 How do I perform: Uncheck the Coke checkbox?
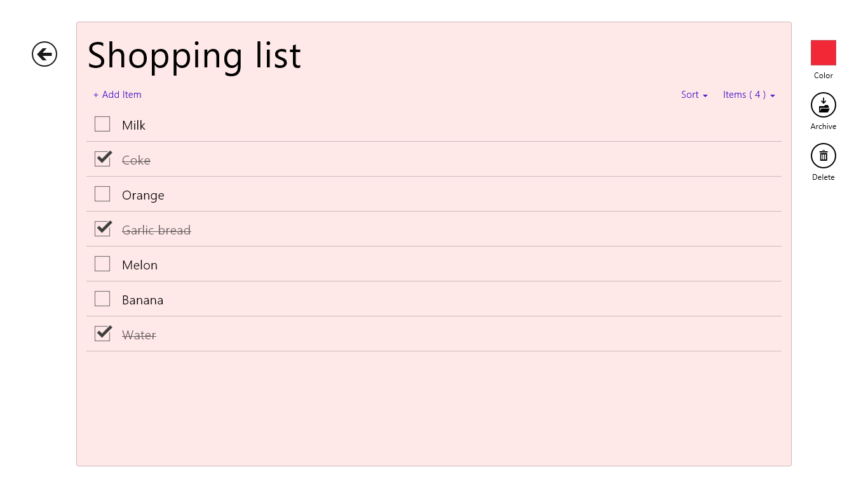pyautogui.click(x=102, y=159)
